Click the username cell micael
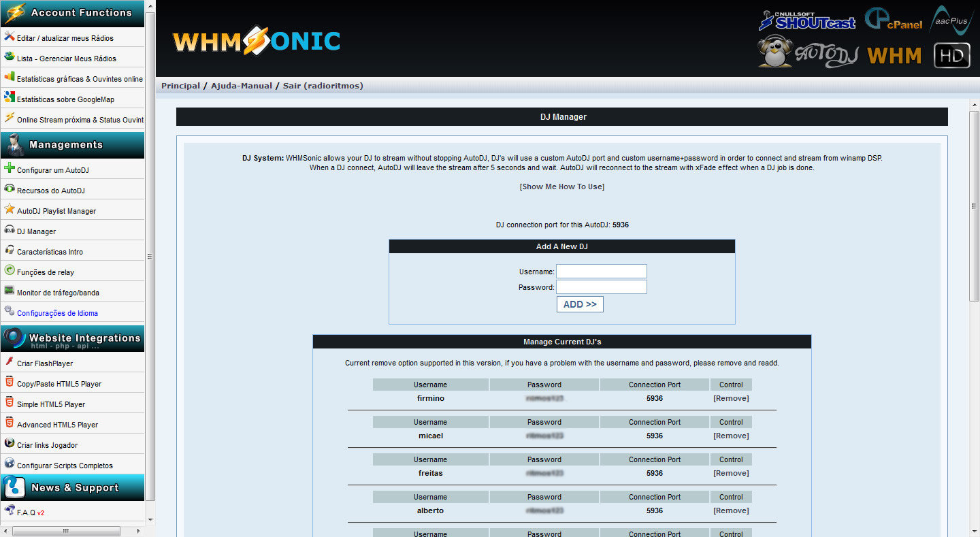Image resolution: width=980 pixels, height=537 pixels. pyautogui.click(x=431, y=436)
